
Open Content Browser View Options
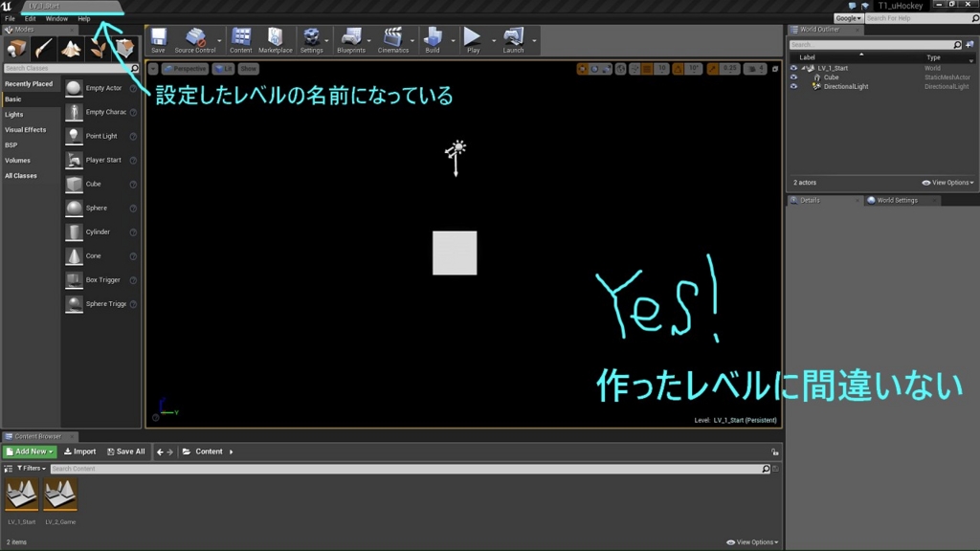tap(752, 542)
